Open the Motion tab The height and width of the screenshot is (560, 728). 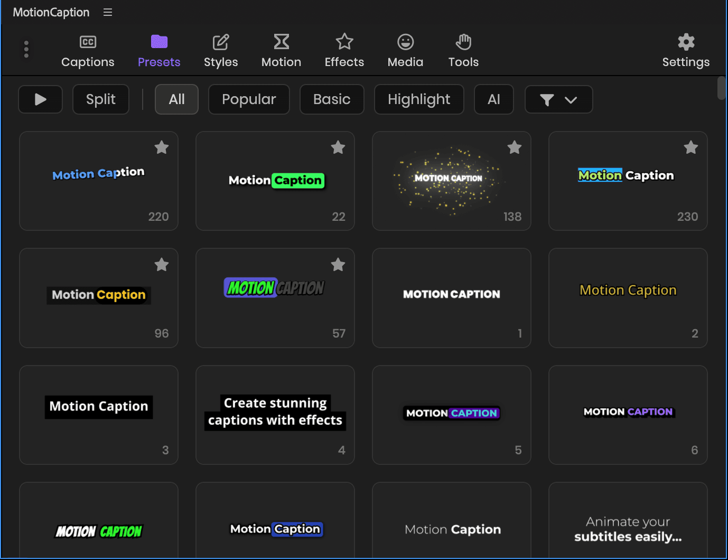(x=281, y=51)
